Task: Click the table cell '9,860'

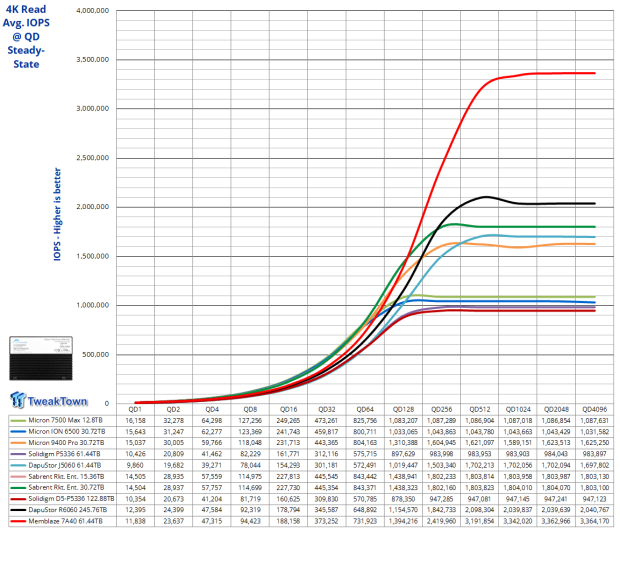Action: tap(135, 465)
